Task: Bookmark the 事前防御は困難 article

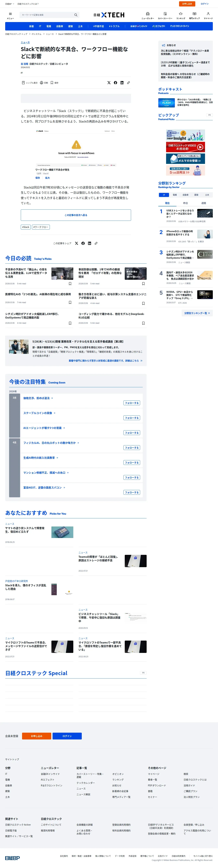Action: coord(143,284)
